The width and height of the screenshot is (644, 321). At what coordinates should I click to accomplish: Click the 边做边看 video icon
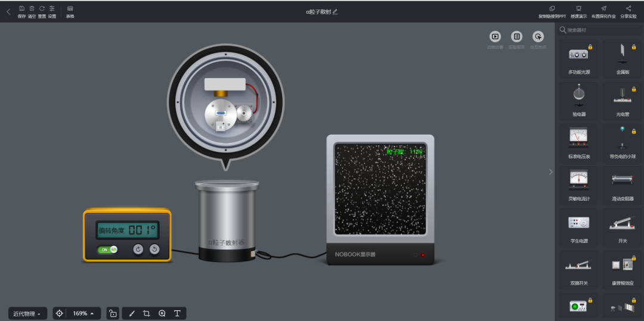[495, 37]
